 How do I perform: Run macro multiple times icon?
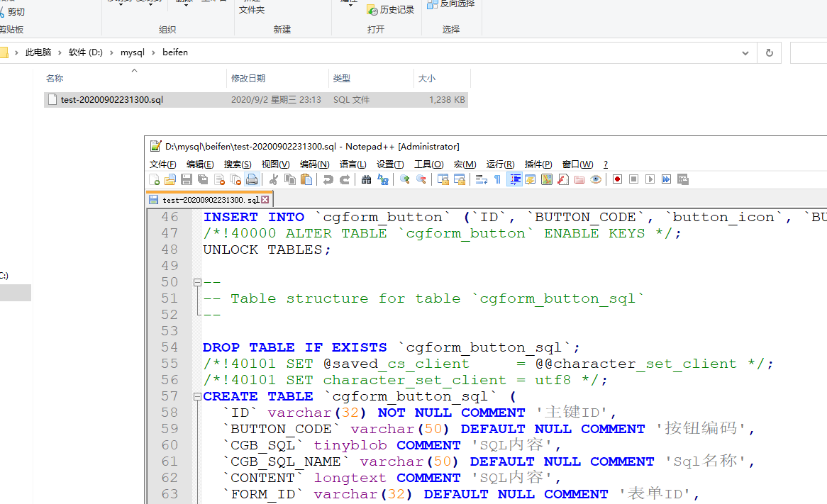click(667, 180)
